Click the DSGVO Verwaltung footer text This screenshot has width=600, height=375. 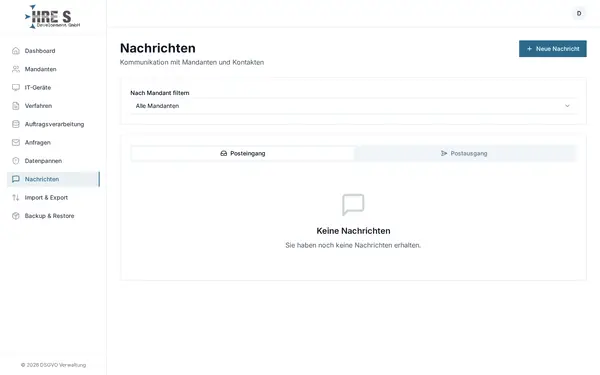tap(53, 365)
